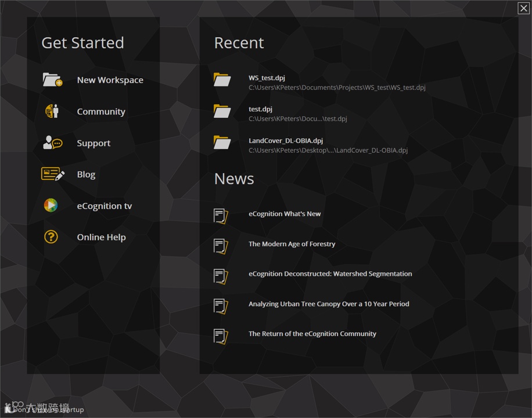Open the Blog link
This screenshot has width=532, height=418.
(86, 174)
